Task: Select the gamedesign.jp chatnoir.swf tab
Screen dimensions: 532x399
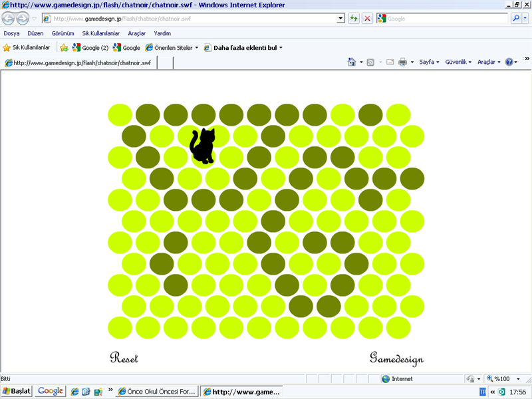Action: (x=80, y=63)
